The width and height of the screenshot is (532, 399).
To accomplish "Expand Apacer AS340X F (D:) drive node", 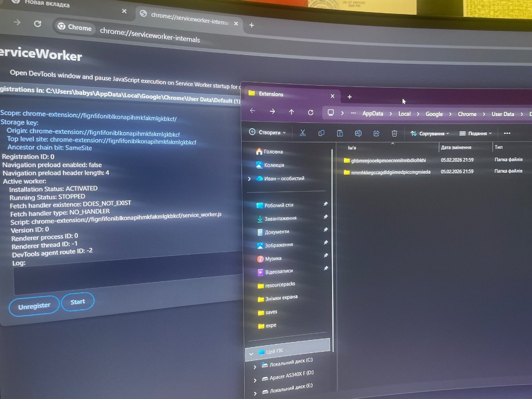I will click(x=255, y=380).
